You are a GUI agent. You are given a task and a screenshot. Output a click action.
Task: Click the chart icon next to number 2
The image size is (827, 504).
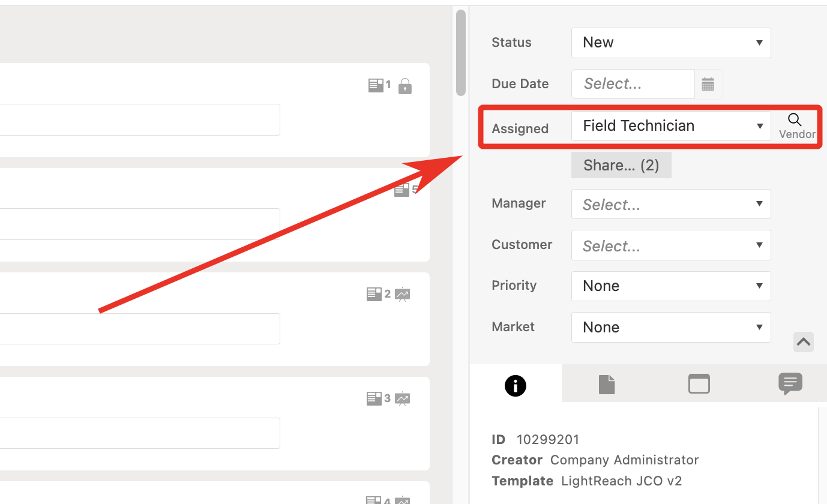tap(403, 294)
